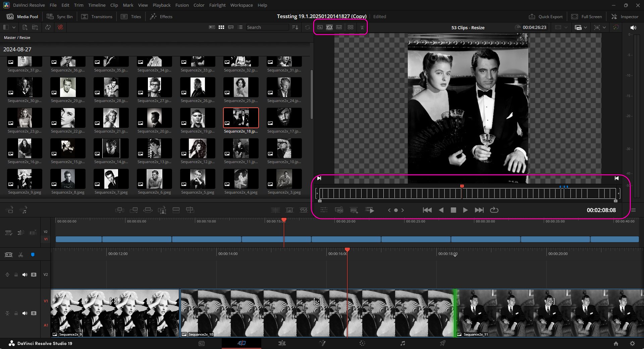Mute the V1 track audio
The height and width of the screenshot is (349, 644).
click(25, 313)
